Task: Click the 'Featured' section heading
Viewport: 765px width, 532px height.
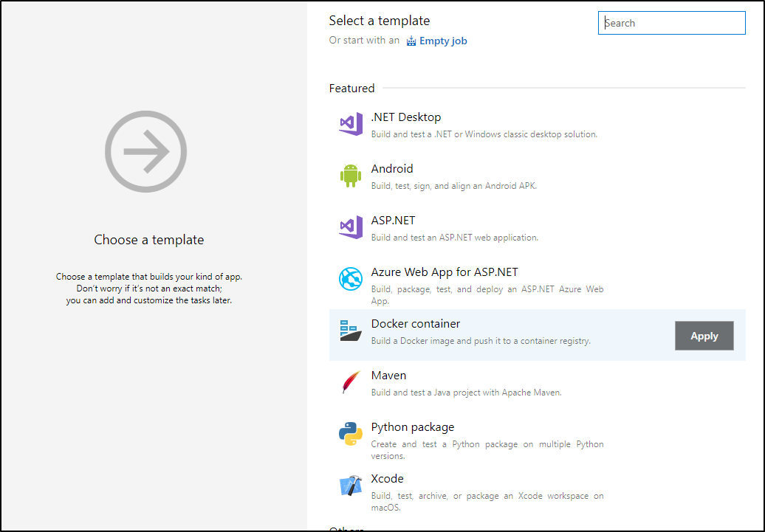Action: tap(351, 89)
